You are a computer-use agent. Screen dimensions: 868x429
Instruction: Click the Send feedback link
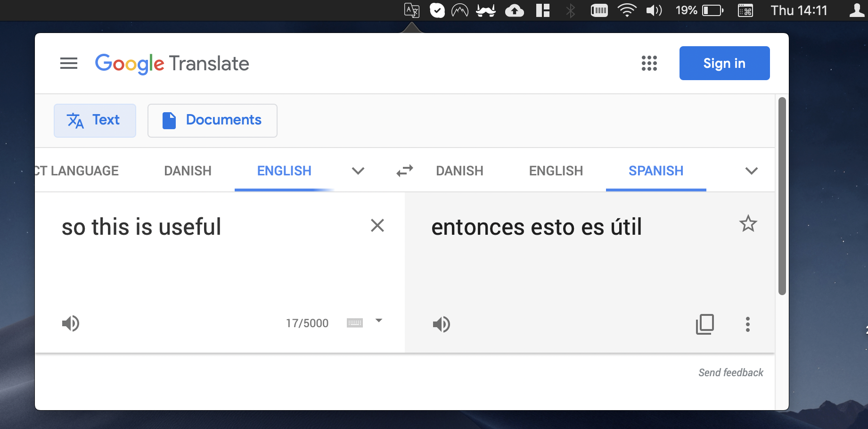click(730, 372)
